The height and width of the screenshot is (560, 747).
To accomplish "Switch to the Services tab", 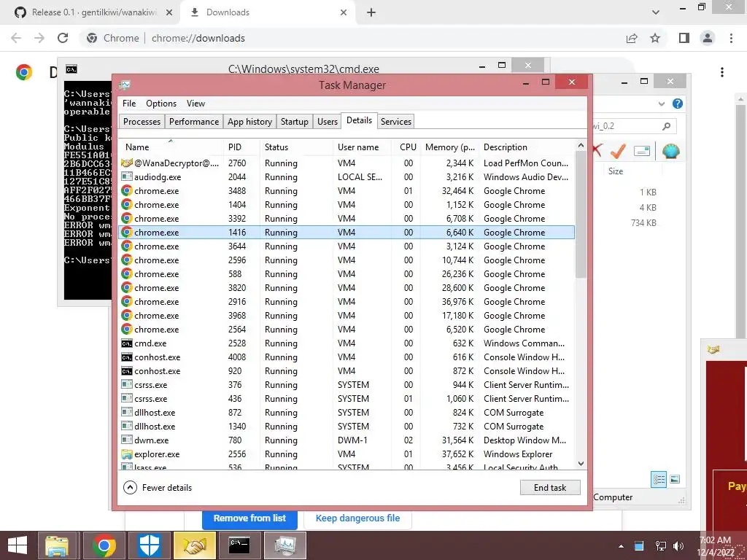I will coord(396,122).
